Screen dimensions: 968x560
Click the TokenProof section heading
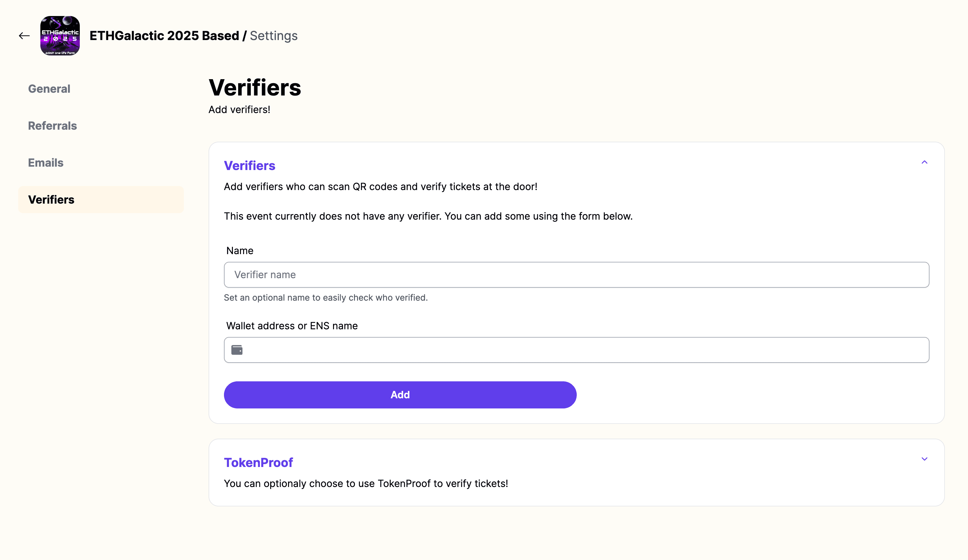[x=258, y=462]
